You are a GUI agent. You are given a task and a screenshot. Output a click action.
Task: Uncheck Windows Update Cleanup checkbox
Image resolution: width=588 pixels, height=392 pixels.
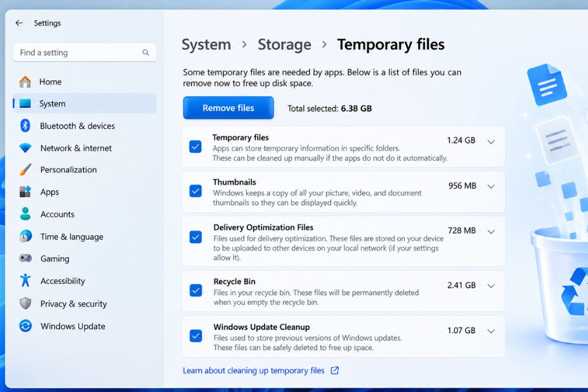[195, 336]
